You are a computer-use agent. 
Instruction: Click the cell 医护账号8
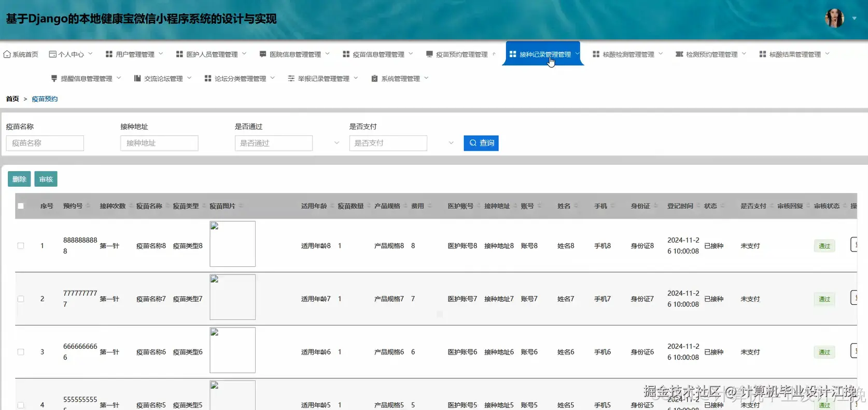pos(463,246)
